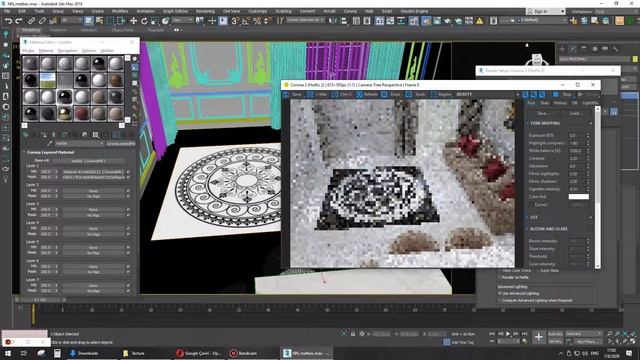Activate the Select Object tool

coord(89,21)
